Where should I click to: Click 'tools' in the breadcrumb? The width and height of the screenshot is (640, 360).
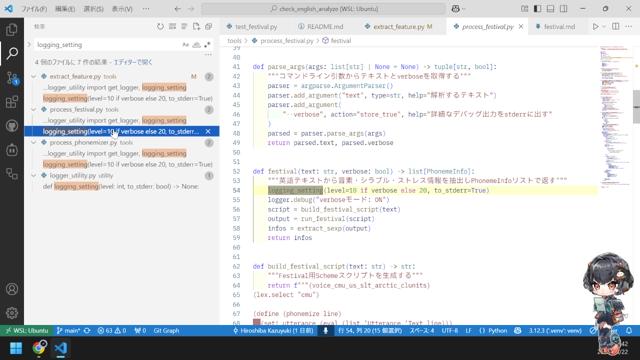234,41
